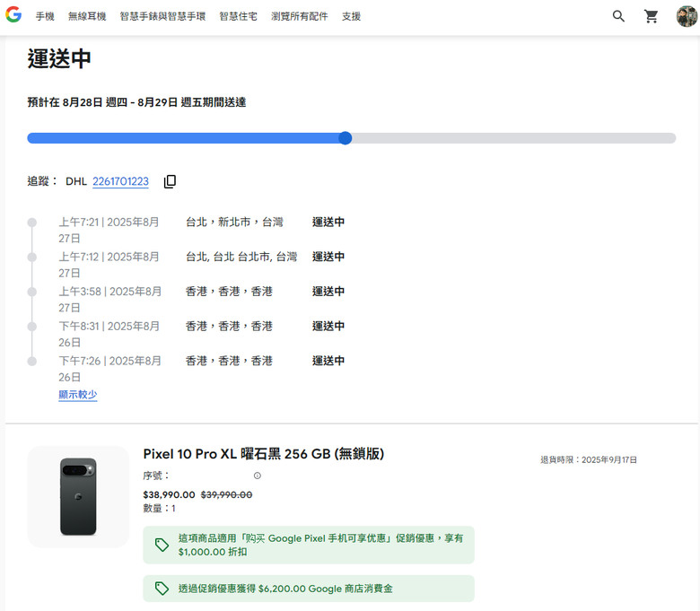Open DHL tracking link 2261701223
Screen dimensions: 700x611
pyautogui.click(x=120, y=181)
